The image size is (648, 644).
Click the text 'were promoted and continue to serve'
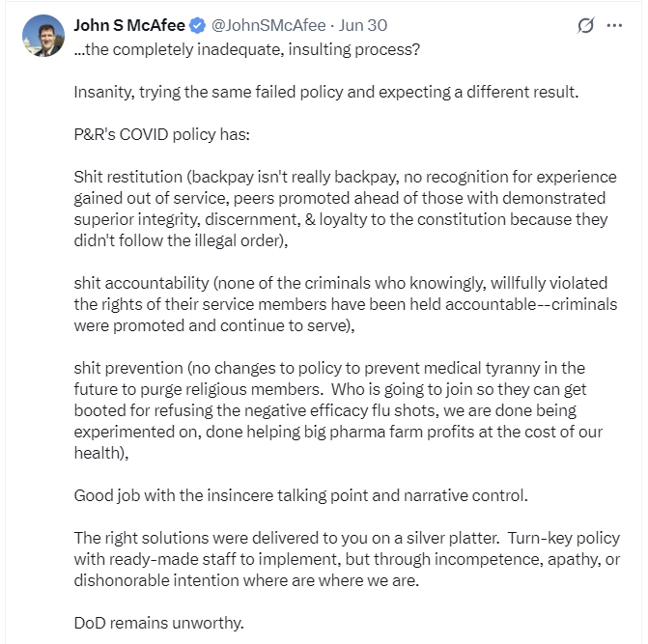pyautogui.click(x=212, y=326)
